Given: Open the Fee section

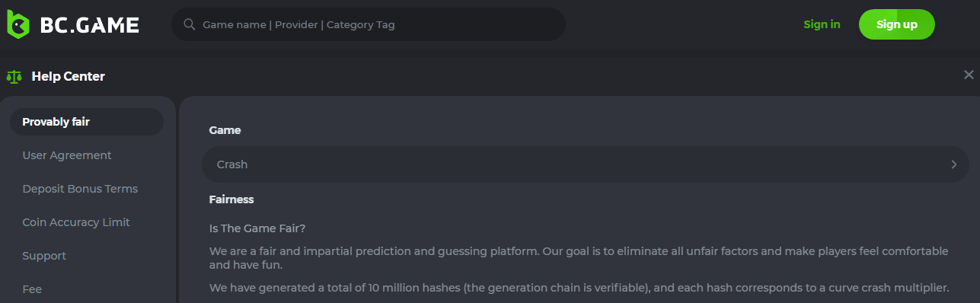Looking at the screenshot, I should [x=32, y=289].
